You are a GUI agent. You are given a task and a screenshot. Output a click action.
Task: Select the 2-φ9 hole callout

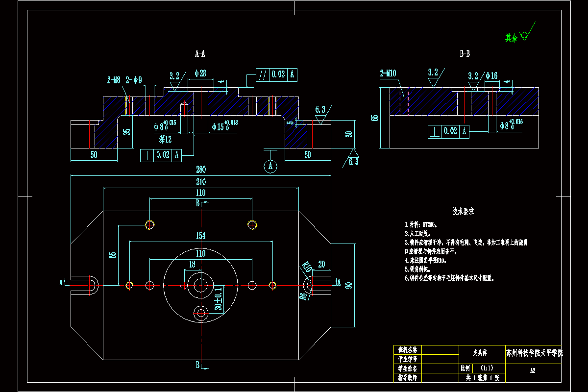tap(134, 79)
